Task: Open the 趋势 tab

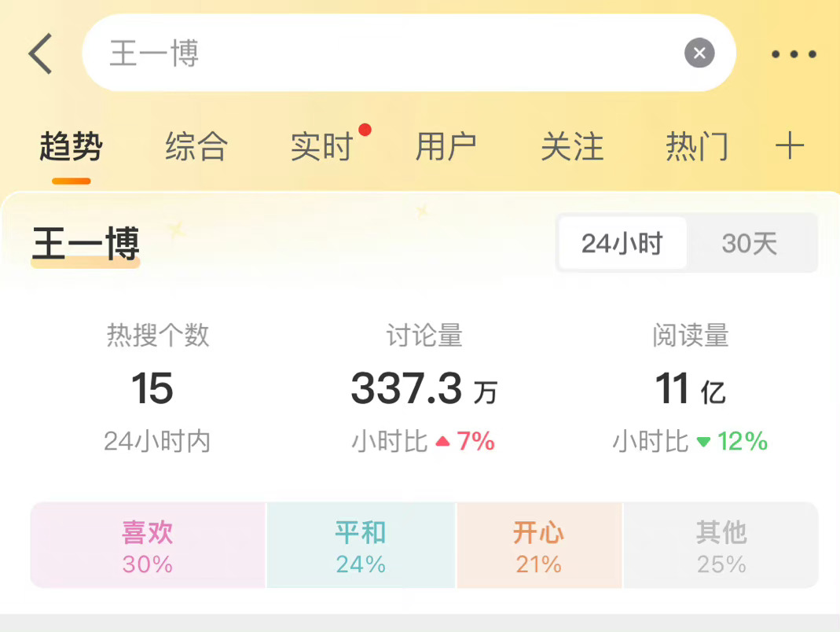Action: point(72,147)
